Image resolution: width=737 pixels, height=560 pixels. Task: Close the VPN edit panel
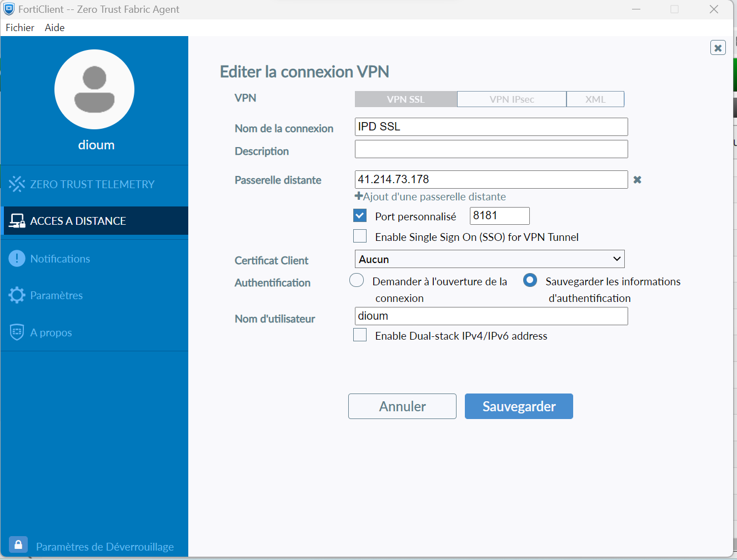click(718, 48)
